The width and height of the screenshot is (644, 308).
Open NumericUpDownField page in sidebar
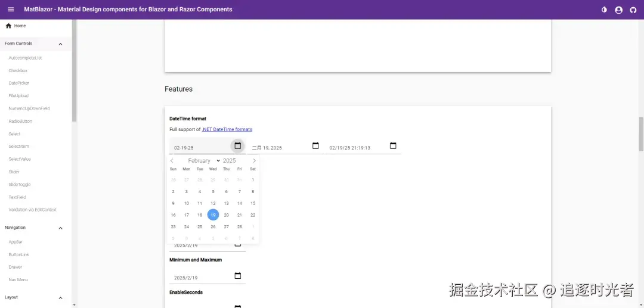point(29,108)
